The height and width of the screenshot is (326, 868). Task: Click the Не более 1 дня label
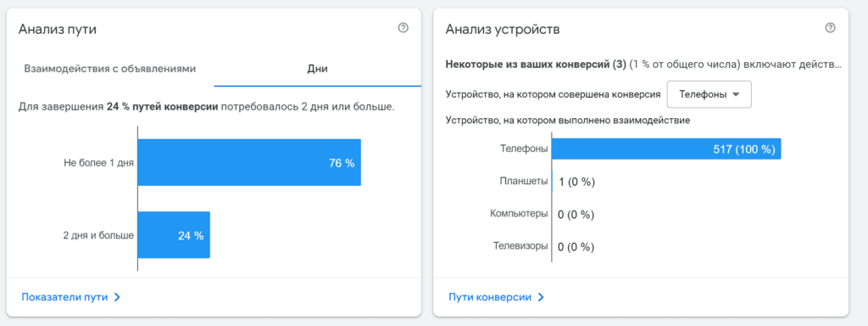tap(98, 163)
